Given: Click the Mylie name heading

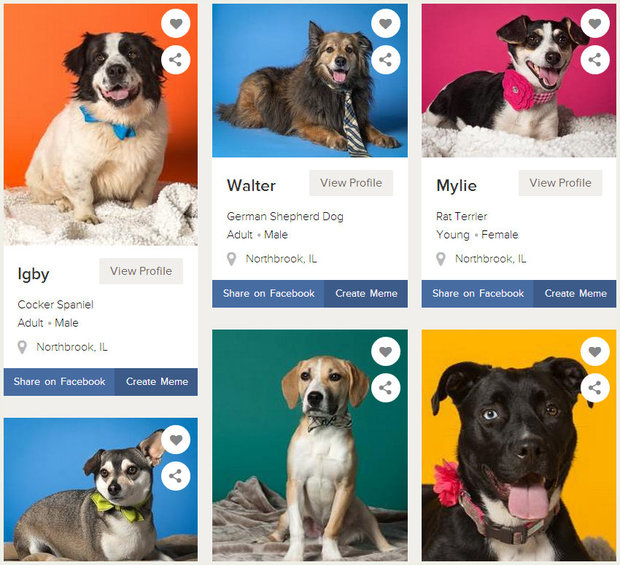Looking at the screenshot, I should click(456, 185).
